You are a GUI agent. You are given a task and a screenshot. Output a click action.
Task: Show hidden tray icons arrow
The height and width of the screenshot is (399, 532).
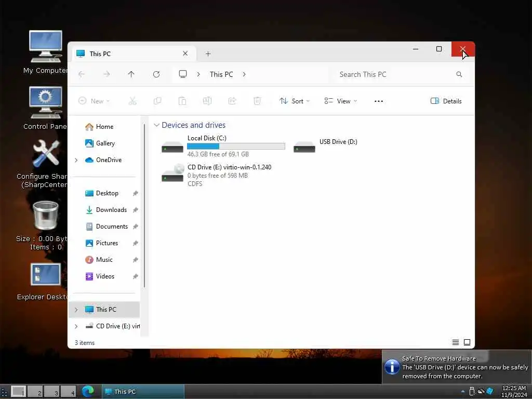[463, 392]
